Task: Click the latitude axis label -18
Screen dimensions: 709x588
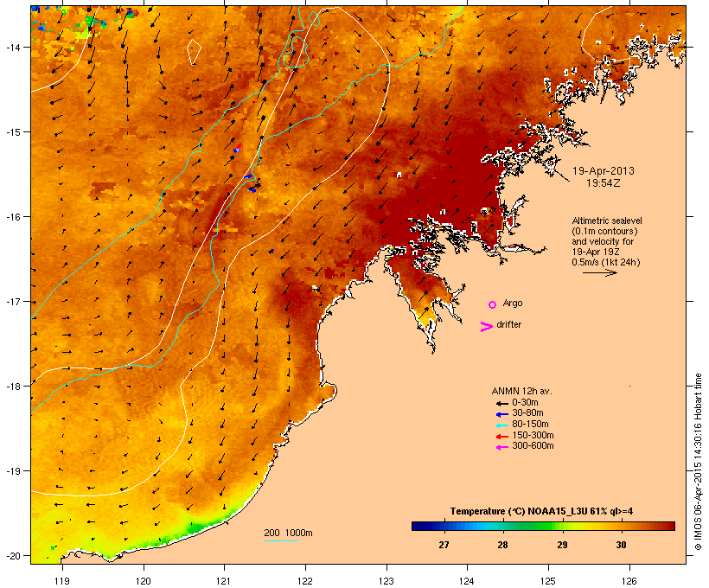Action: (x=12, y=387)
